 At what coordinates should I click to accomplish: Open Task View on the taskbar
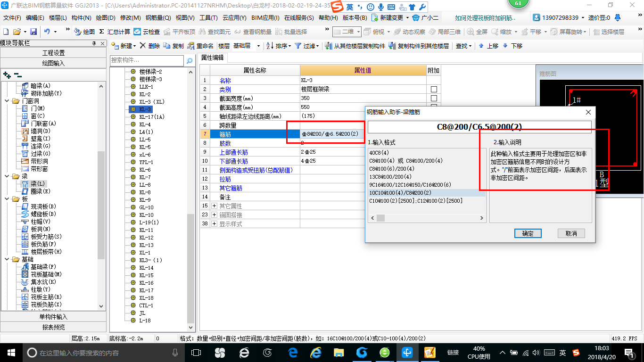[197, 352]
